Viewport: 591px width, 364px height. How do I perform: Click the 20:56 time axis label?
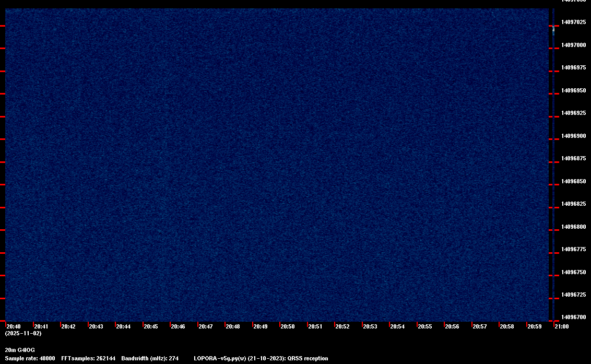point(452,326)
